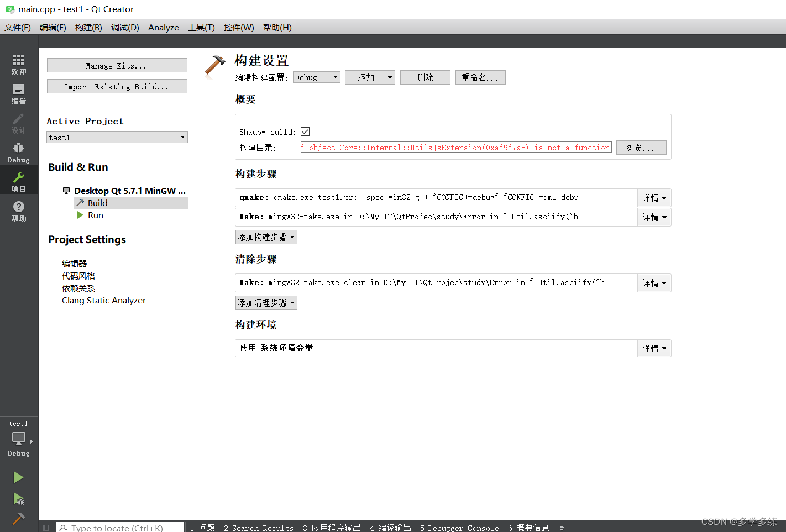The height and width of the screenshot is (532, 786).
Task: Click the 重命名... (Rename) button
Action: click(x=480, y=77)
